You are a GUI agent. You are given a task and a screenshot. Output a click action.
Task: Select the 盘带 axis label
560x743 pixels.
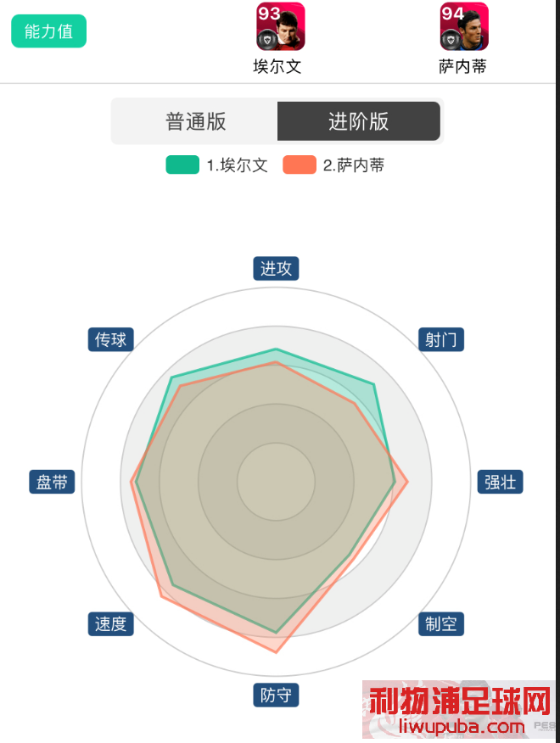[52, 482]
